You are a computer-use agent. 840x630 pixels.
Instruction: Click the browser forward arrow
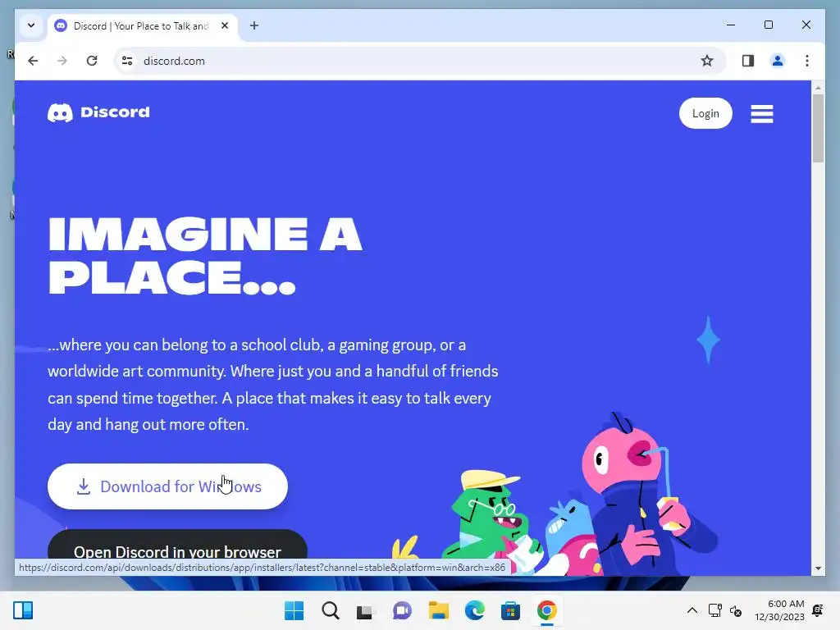(62, 61)
